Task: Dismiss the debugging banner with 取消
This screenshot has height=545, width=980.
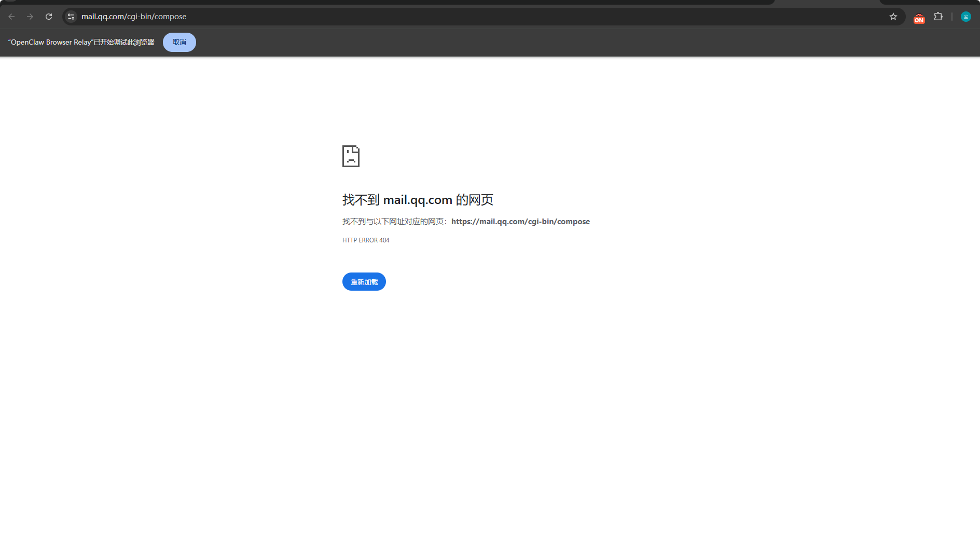Action: (x=179, y=42)
